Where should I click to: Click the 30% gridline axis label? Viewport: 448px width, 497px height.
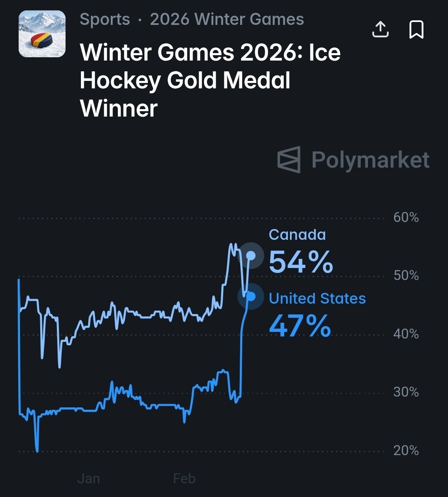pos(406,392)
